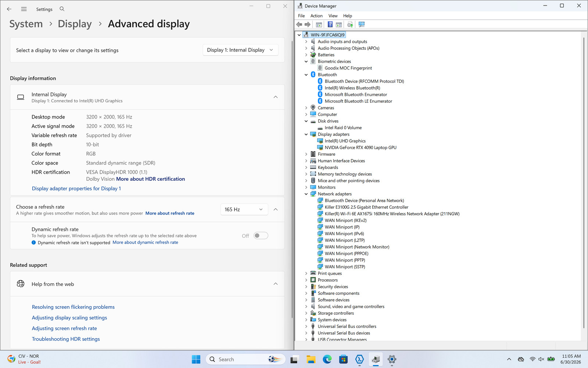This screenshot has width=588, height=368.
Task: Select NVIDIA GeForce RTX 4090 Laptop GPU
Action: click(361, 148)
